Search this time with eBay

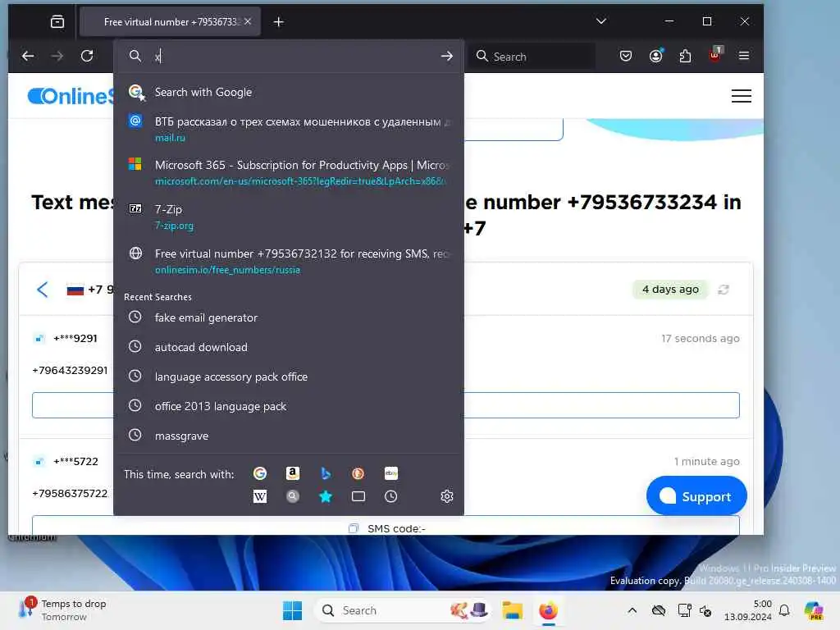(391, 473)
